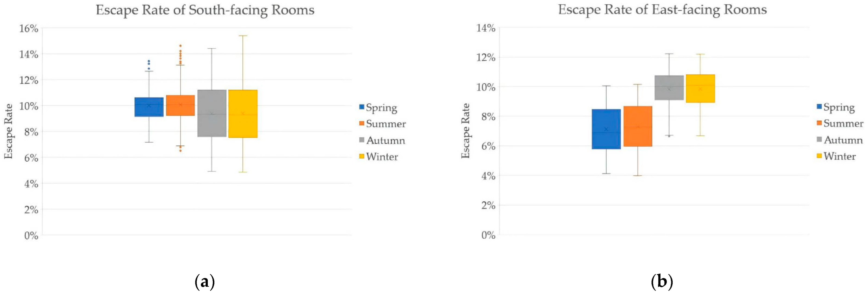Click the "Escape Rate of South-facing Rooms" title
Screen dimensions: 868x295
tap(205, 10)
